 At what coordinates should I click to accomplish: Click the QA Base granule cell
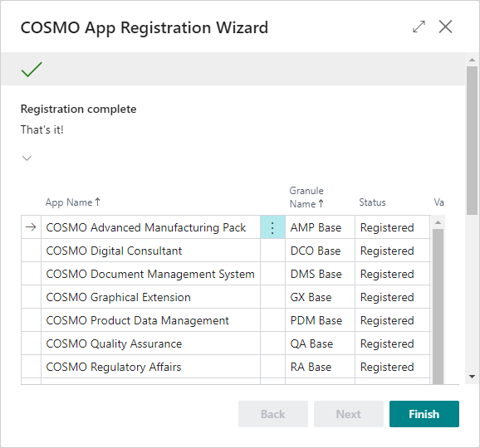click(x=320, y=343)
